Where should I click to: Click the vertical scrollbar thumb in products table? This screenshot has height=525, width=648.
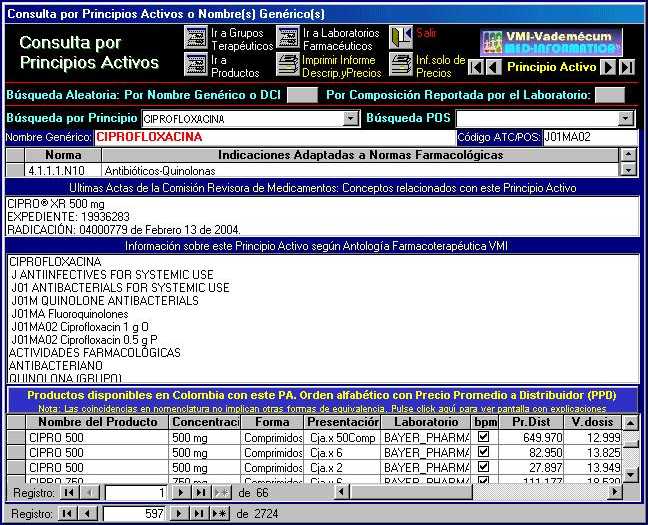(x=630, y=444)
